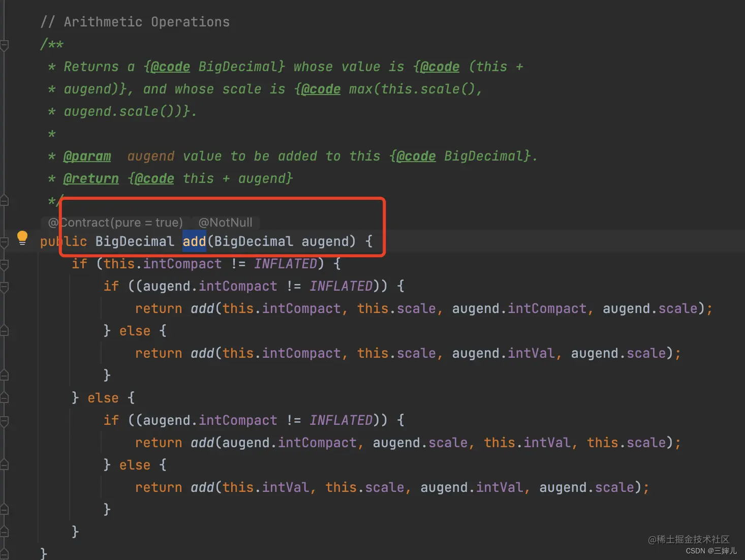This screenshot has height=560, width=745.
Task: Collapse the method fold marker beside "public BigDecimal add"
Action: [x=4, y=242]
